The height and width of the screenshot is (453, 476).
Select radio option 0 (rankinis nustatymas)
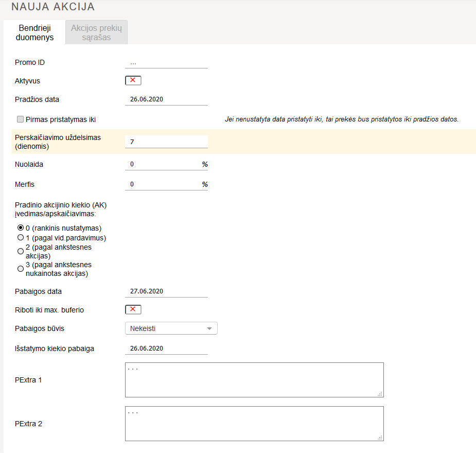[x=21, y=228]
